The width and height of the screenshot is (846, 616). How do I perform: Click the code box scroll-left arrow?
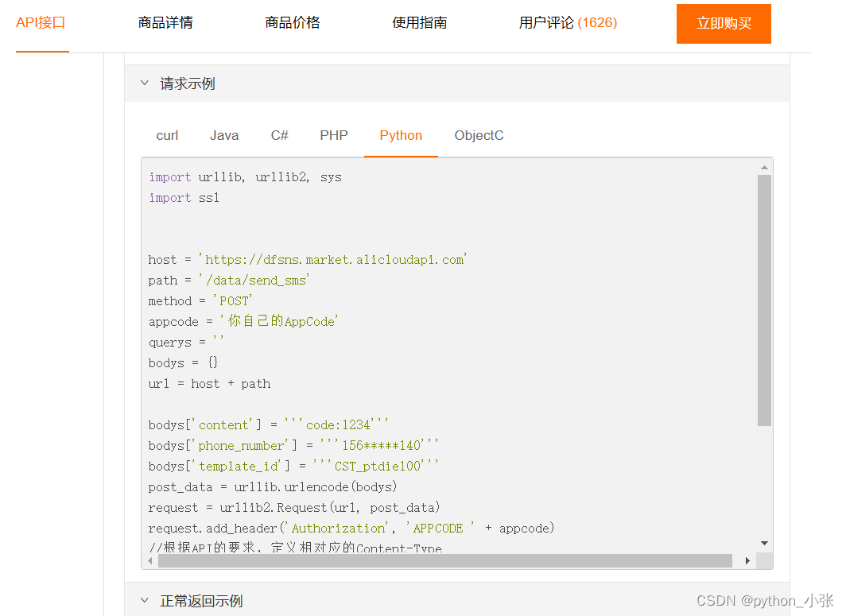click(150, 561)
